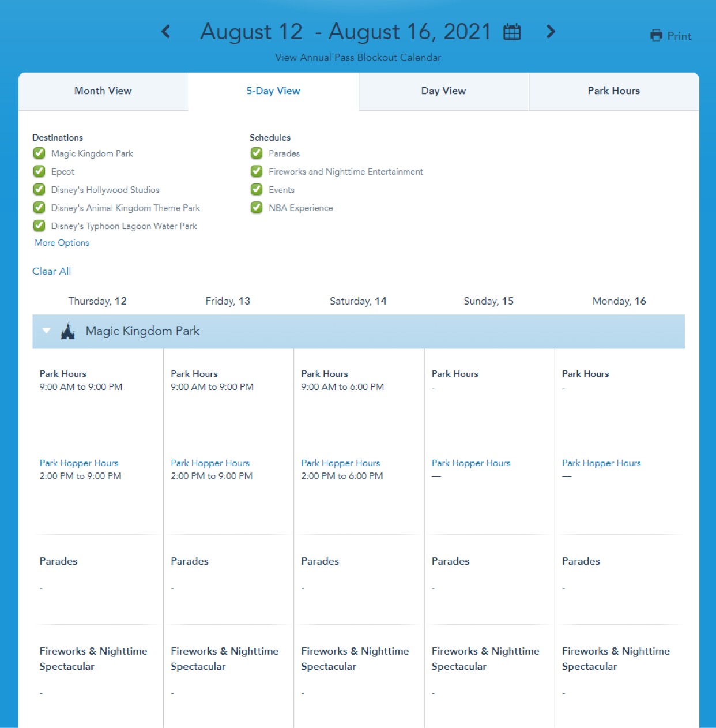Go to next date range arrow

coord(551,32)
